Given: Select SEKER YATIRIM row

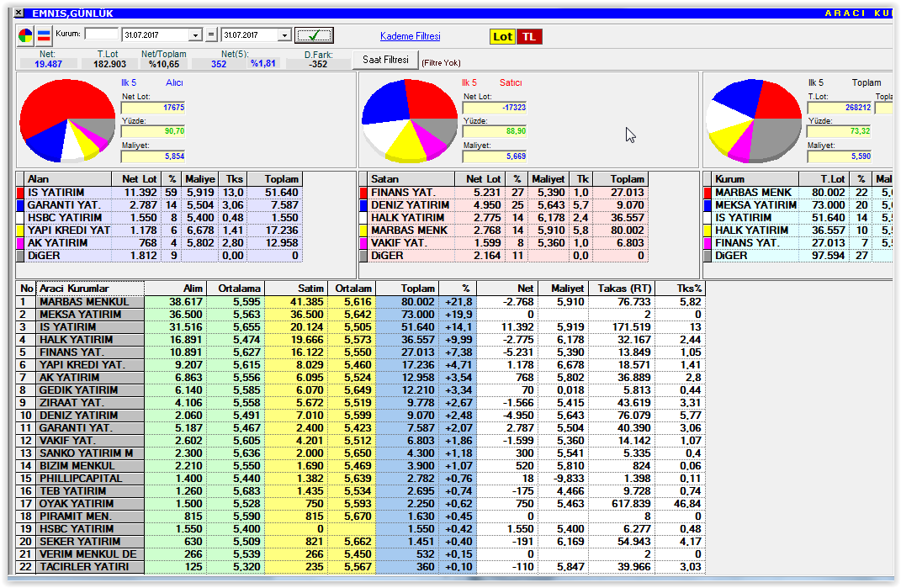Looking at the screenshot, I should pyautogui.click(x=360, y=542).
